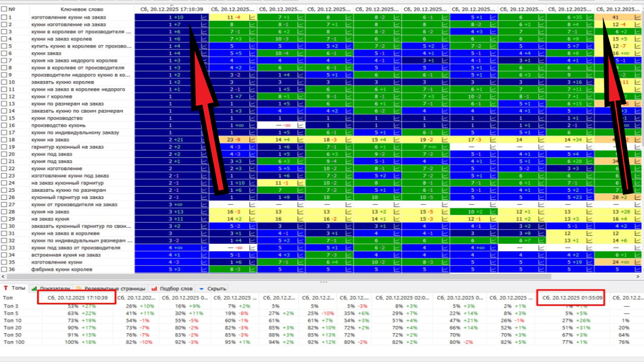
Task: Click the panel splitter dots above the tabs
Action: (x=323, y=282)
